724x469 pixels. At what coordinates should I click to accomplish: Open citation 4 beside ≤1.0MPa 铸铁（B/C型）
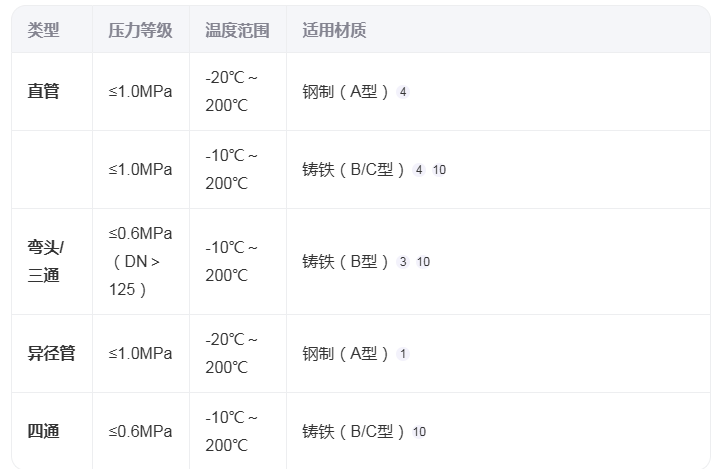[x=419, y=170]
